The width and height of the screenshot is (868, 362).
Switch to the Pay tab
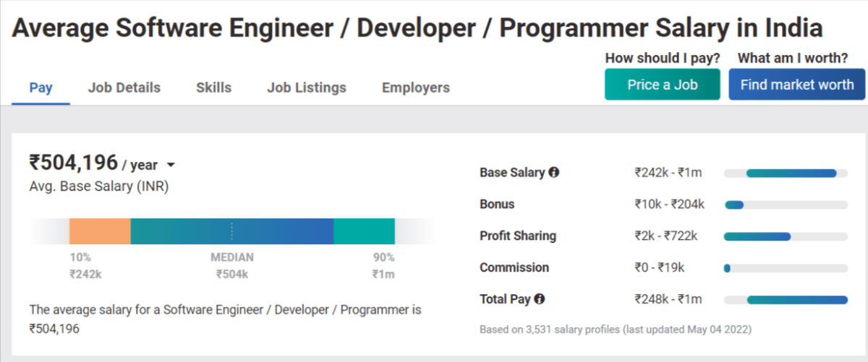tap(41, 88)
